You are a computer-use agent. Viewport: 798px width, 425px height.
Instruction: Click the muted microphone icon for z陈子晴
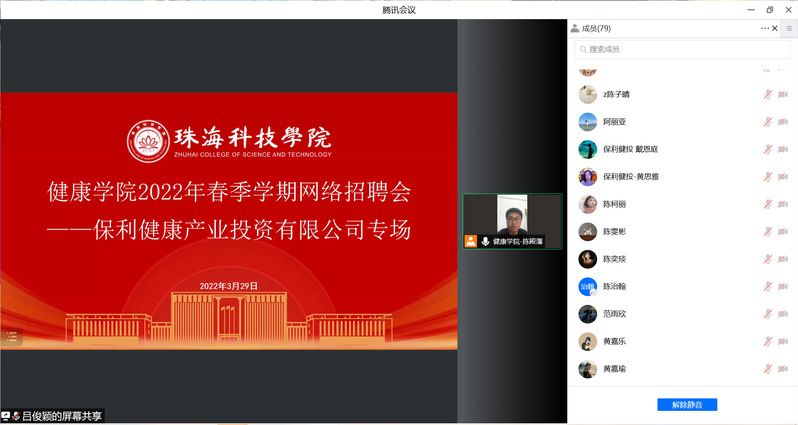coord(768,94)
